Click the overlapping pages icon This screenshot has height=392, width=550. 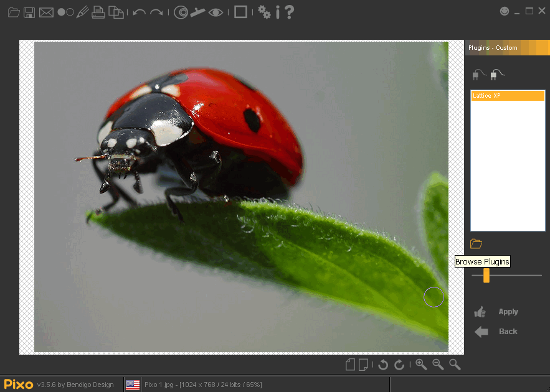tap(116, 12)
